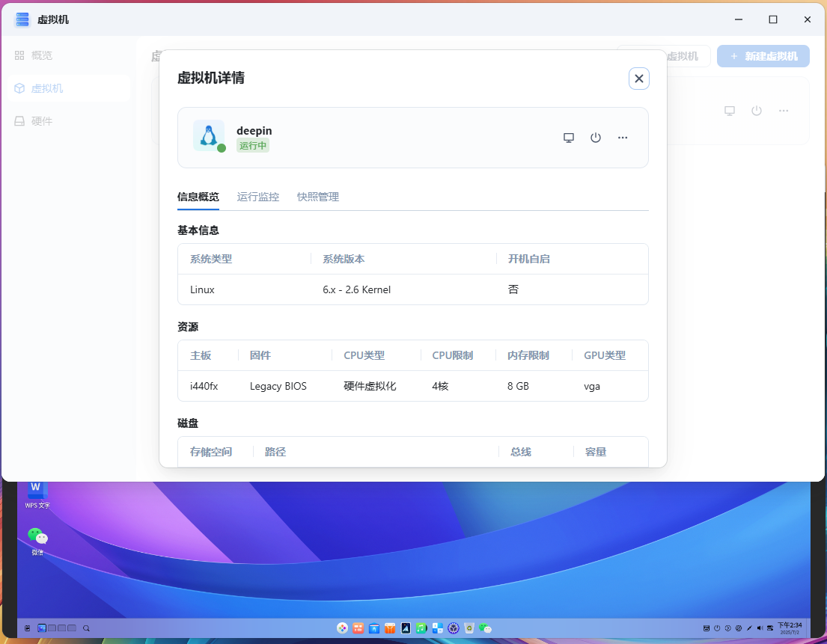827x644 pixels.
Task: Select 虚拟机 in the sidebar
Action: coord(46,88)
